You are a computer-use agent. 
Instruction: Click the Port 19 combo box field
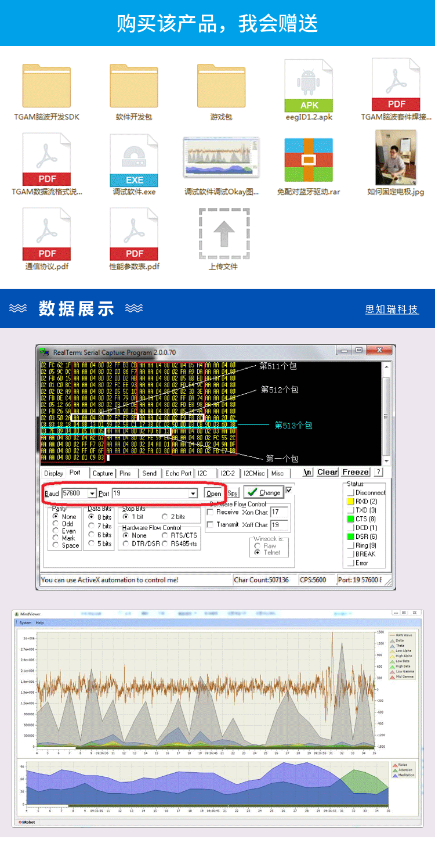(155, 494)
